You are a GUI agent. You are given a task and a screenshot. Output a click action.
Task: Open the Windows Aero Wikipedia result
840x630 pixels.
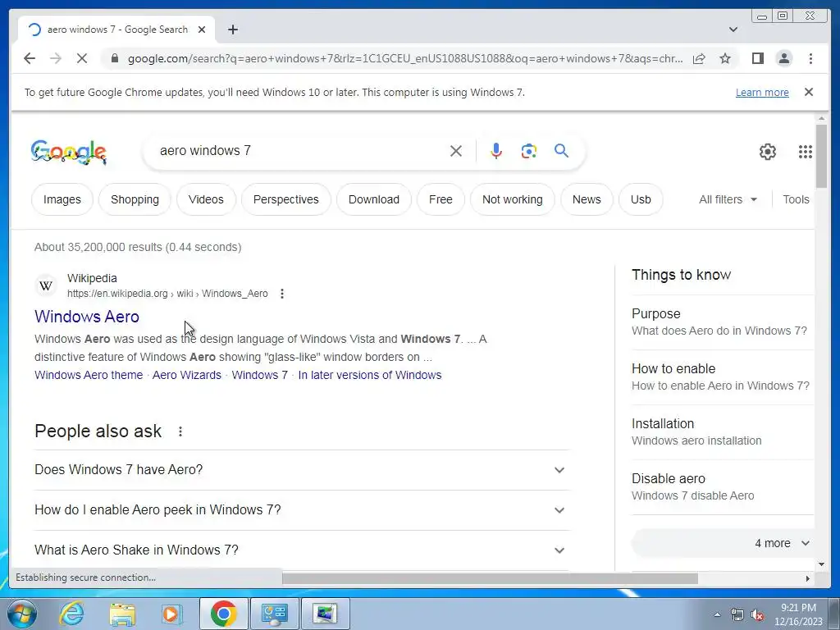click(87, 317)
